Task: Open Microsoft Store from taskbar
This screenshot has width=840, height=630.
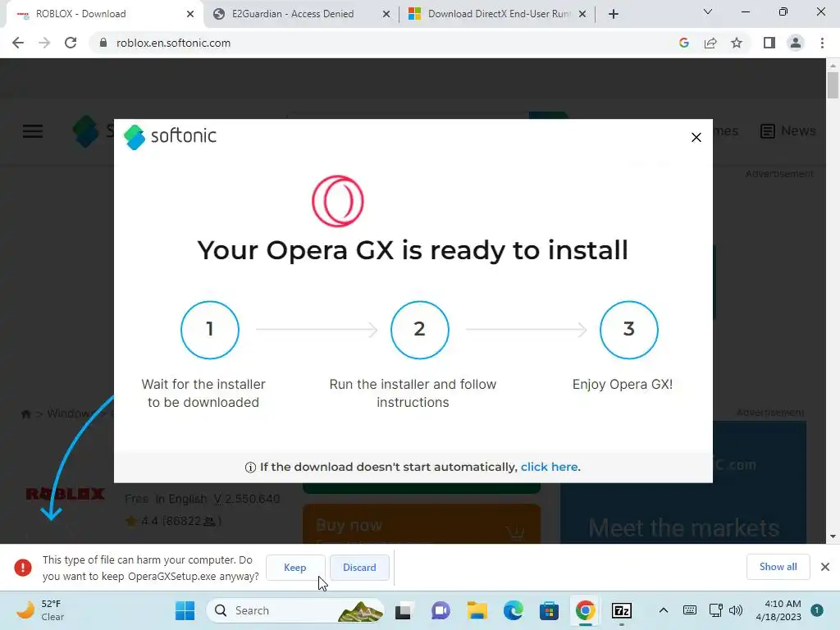Action: coord(549,610)
